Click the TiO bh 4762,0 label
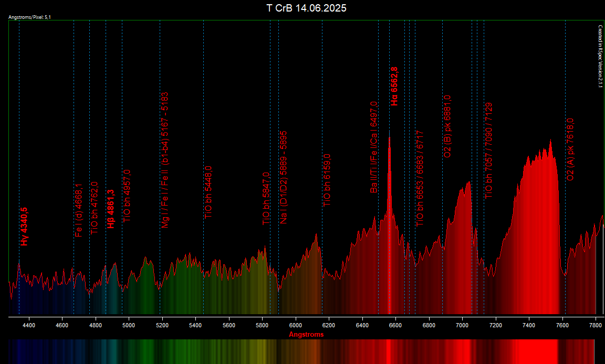 click(x=94, y=208)
